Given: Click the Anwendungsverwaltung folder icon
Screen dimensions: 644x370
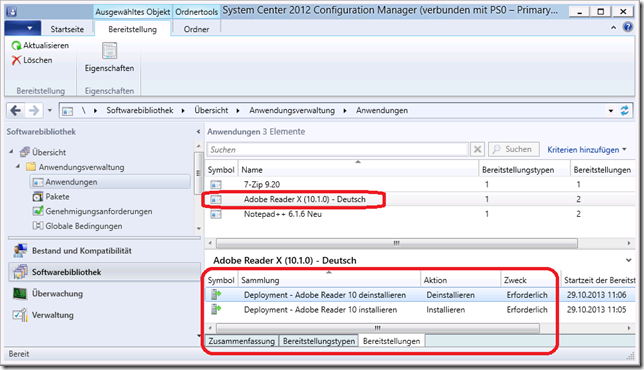Looking at the screenshot, I should coord(31,167).
